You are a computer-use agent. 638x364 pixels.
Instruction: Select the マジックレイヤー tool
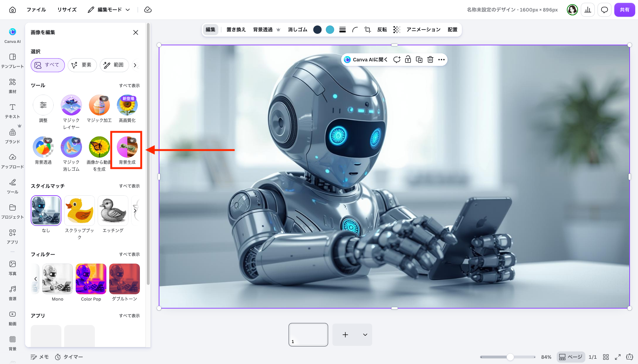point(71,112)
